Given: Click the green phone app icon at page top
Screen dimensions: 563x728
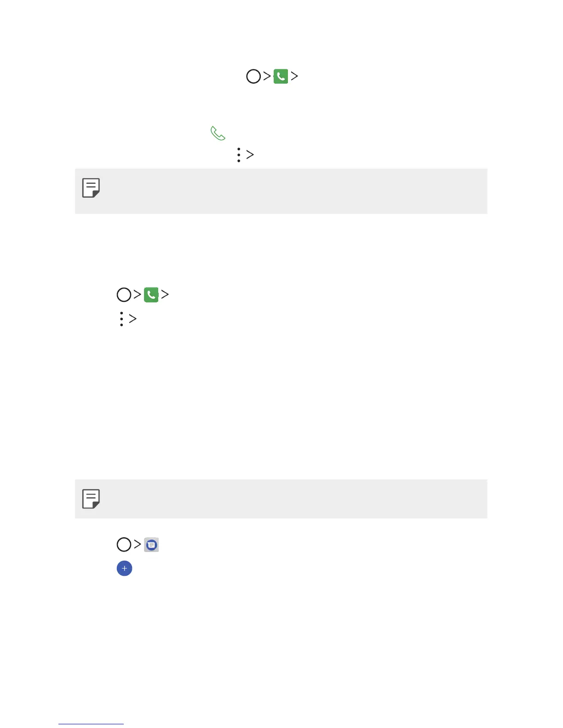Looking at the screenshot, I should [x=281, y=76].
